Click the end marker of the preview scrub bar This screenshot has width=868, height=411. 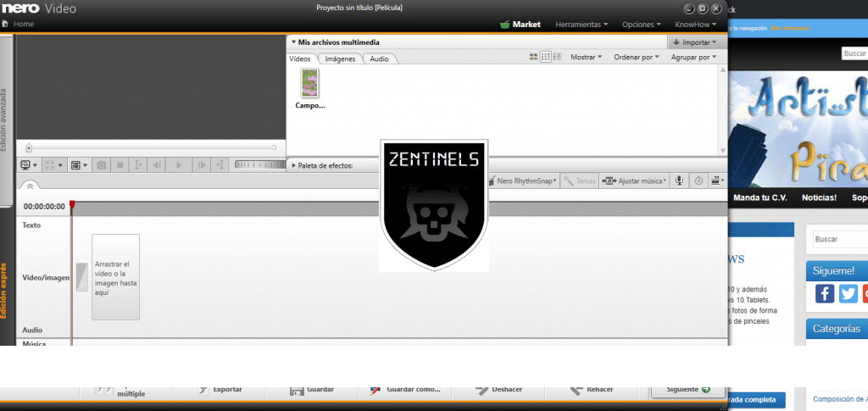click(x=274, y=147)
